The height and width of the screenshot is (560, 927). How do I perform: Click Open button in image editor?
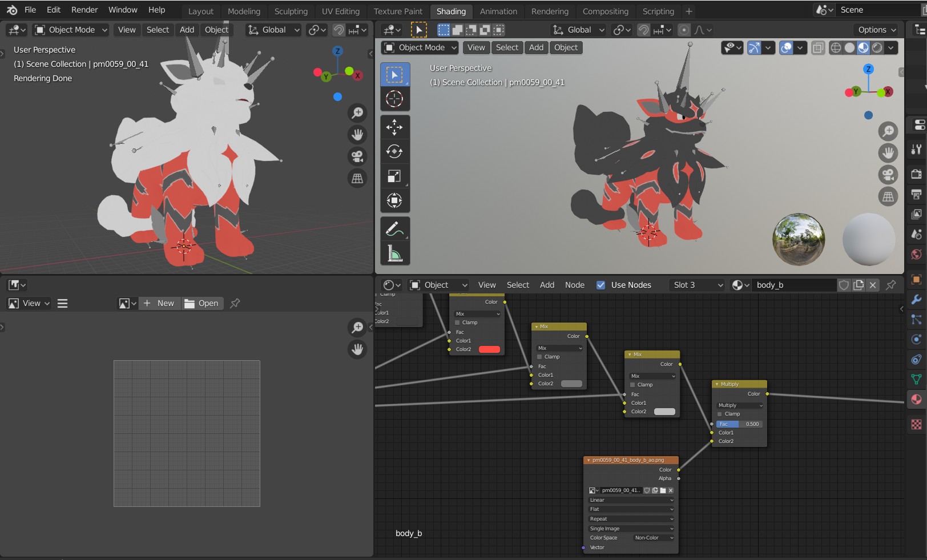click(x=202, y=303)
